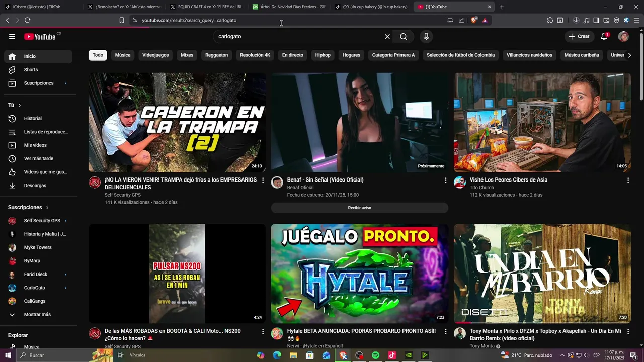
Task: Expand Mostrar más in subscriptions list
Action: [x=38, y=315]
